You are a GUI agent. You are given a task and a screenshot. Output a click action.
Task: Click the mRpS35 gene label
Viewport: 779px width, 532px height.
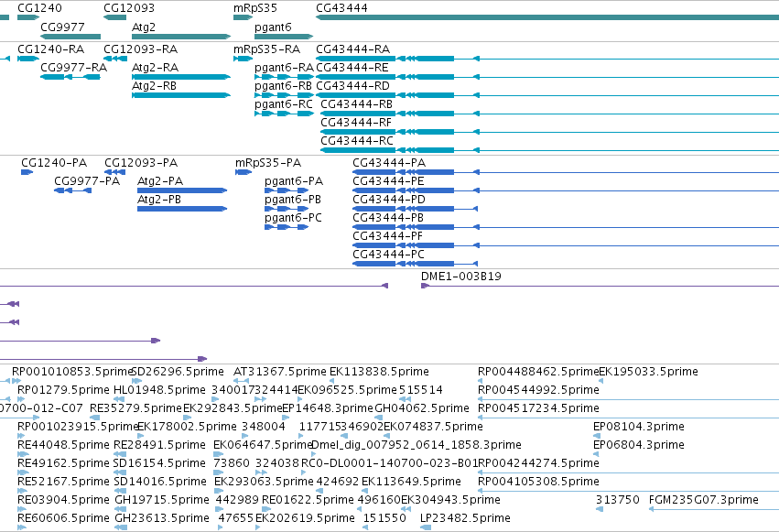pyautogui.click(x=255, y=8)
